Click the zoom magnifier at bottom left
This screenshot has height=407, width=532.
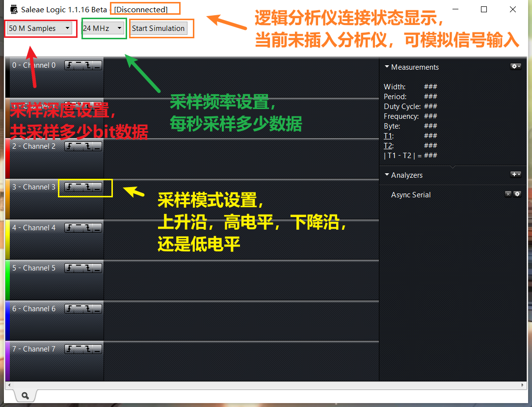click(x=25, y=395)
